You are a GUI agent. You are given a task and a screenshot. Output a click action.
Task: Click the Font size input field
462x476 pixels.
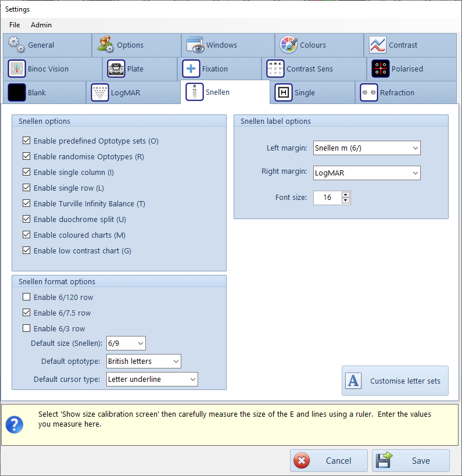click(x=327, y=198)
